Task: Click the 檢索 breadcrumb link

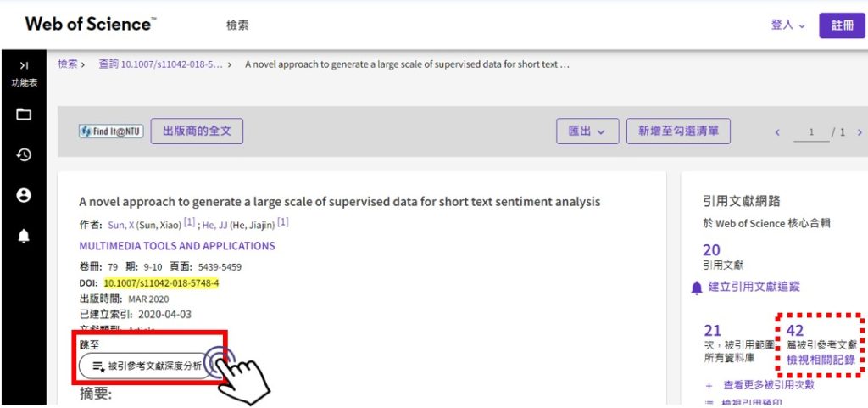Action: [x=67, y=64]
